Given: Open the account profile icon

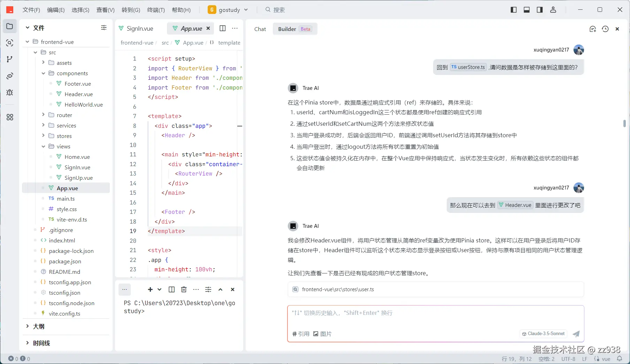Looking at the screenshot, I should pyautogui.click(x=553, y=10).
